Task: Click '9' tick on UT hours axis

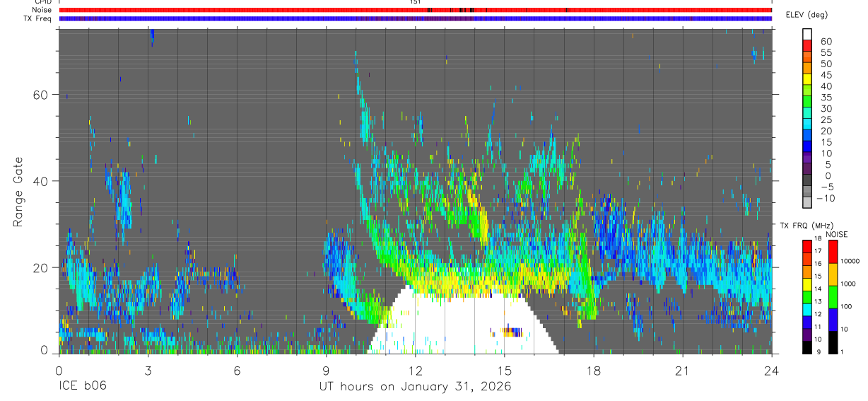Action: coord(326,370)
